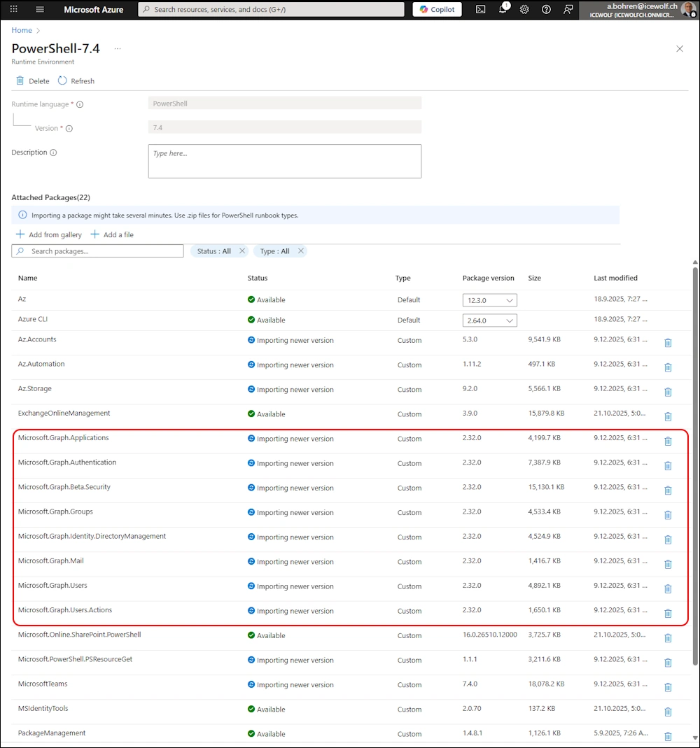This screenshot has width=700, height=748.
Task: Expand the Az package version dropdown
Action: [x=489, y=300]
